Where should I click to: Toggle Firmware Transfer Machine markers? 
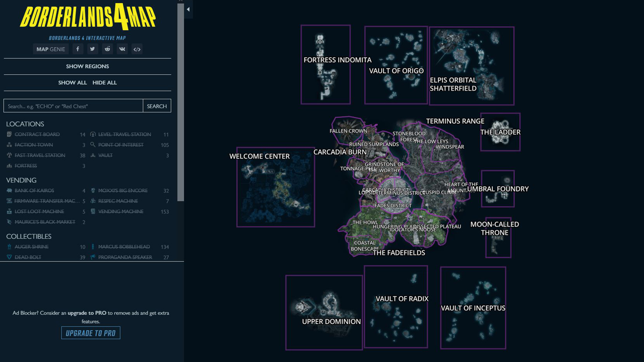point(46,201)
